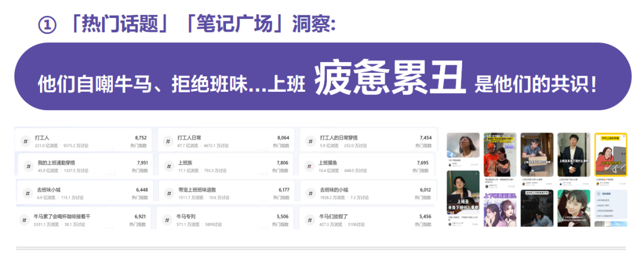This screenshot has height=263, width=644.
Task: Open the 上班摸鱼 topic title
Action: (x=328, y=163)
